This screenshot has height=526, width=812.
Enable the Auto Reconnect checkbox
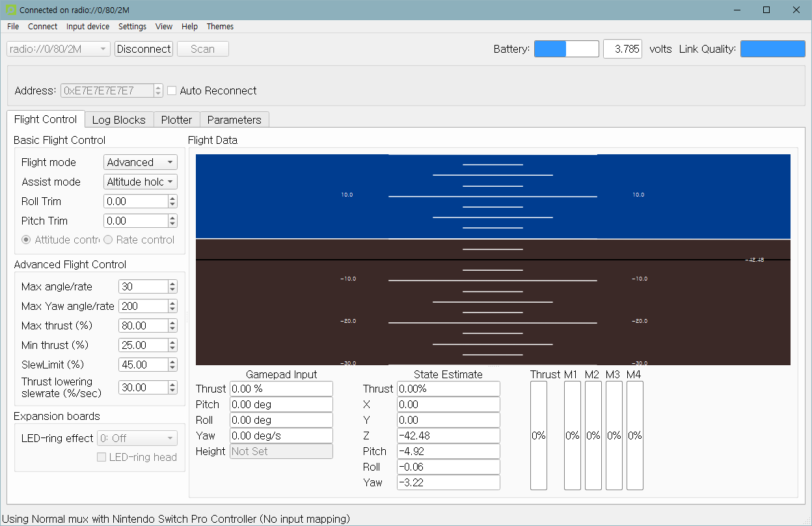pyautogui.click(x=172, y=90)
